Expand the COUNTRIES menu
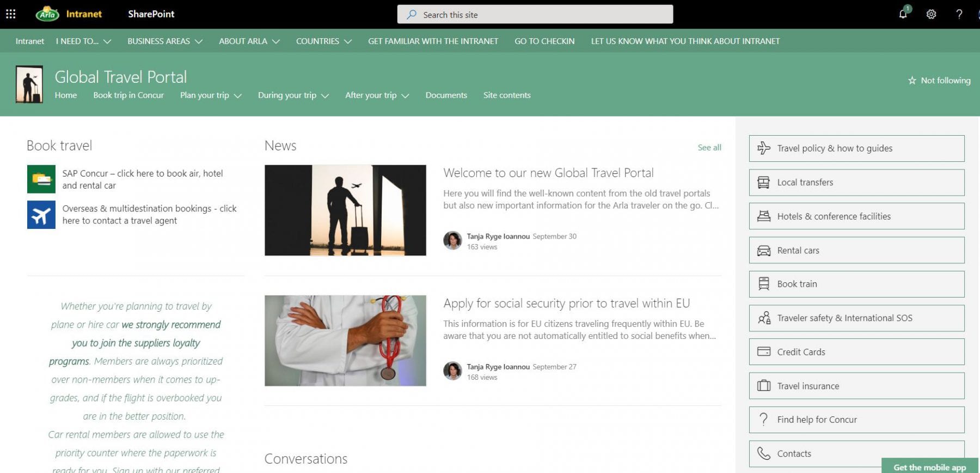Viewport: 980px width, 473px height. point(323,41)
